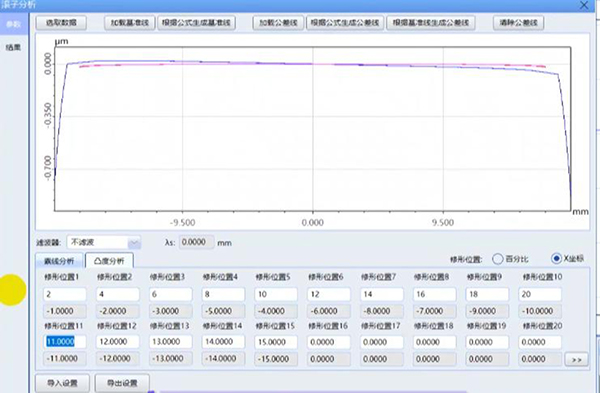Click the gray -3.0000 value box
This screenshot has width=600, height=393.
point(170,311)
